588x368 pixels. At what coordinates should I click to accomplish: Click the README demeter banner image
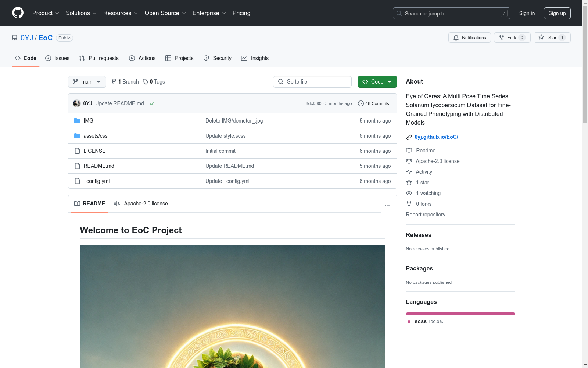tap(233, 306)
